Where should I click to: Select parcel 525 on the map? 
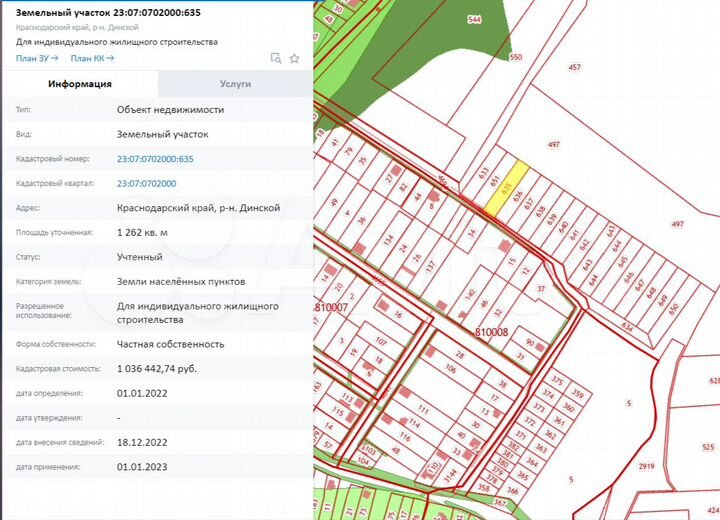point(708,447)
